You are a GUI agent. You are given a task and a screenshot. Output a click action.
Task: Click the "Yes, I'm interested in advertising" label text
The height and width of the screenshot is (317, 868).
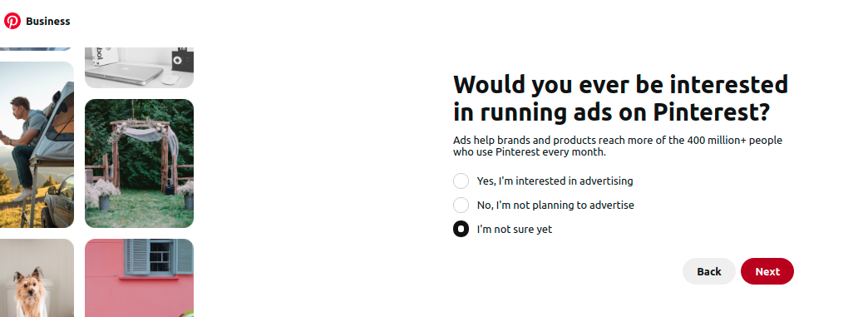[x=555, y=181]
